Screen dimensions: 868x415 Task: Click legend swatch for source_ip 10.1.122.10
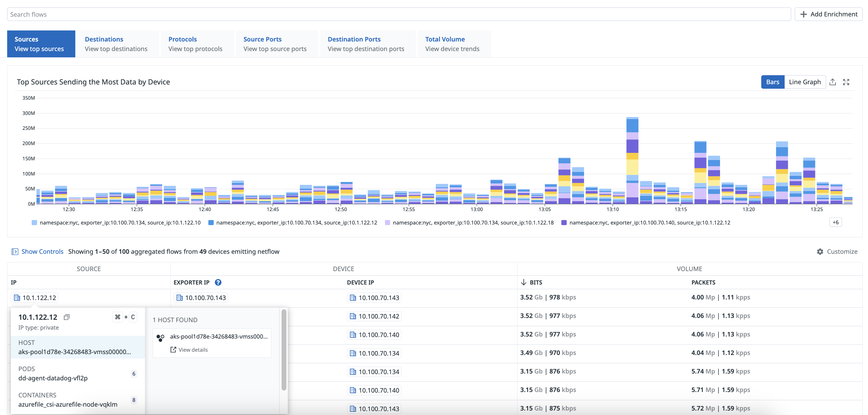(x=34, y=222)
